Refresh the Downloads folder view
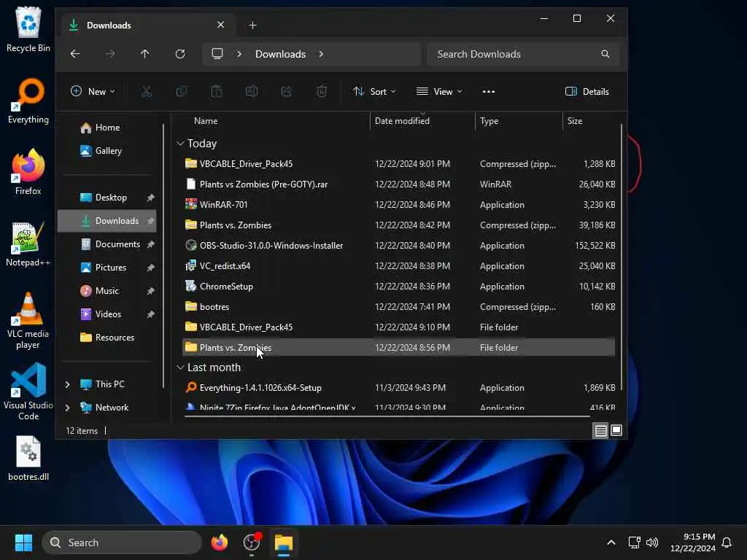The image size is (747, 560). tap(180, 54)
